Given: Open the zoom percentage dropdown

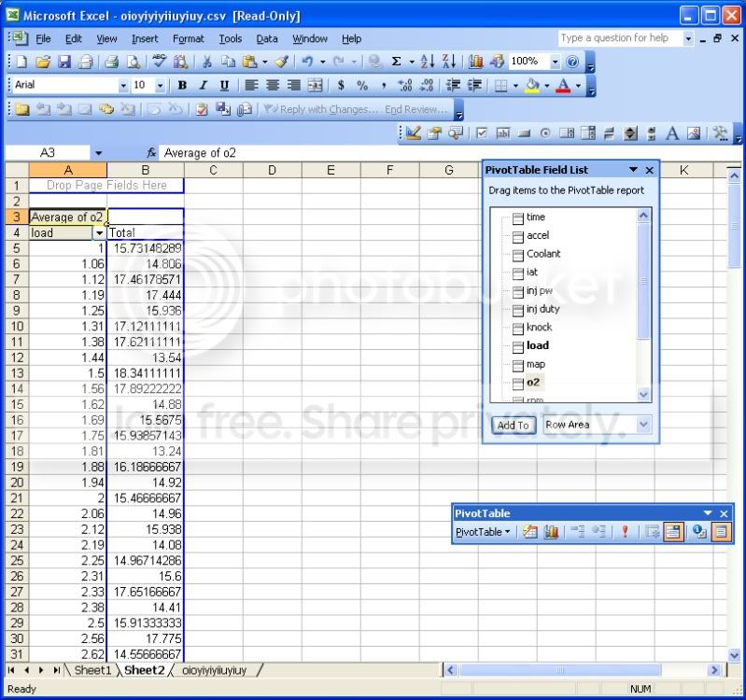Looking at the screenshot, I should pyautogui.click(x=556, y=62).
